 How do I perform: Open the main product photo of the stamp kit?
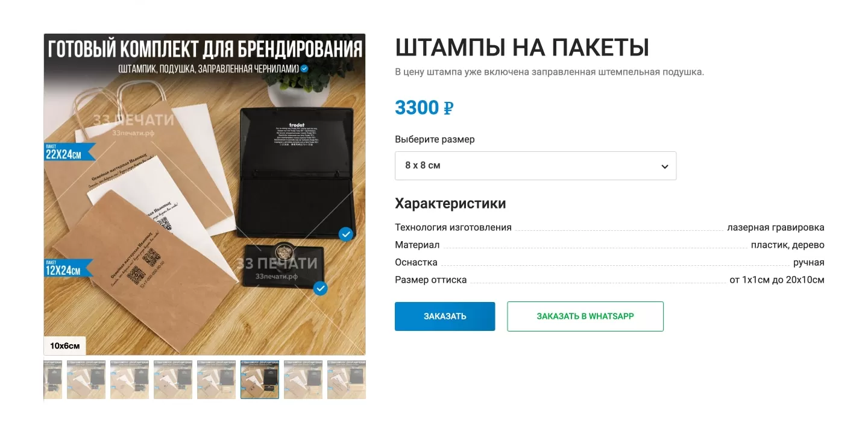(205, 194)
